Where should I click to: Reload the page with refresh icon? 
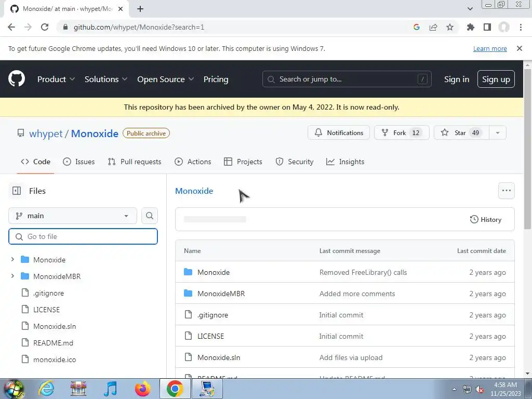pyautogui.click(x=45, y=27)
